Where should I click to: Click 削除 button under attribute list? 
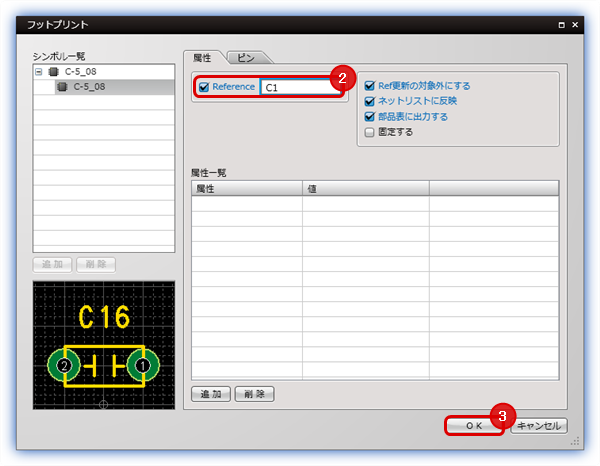(254, 394)
